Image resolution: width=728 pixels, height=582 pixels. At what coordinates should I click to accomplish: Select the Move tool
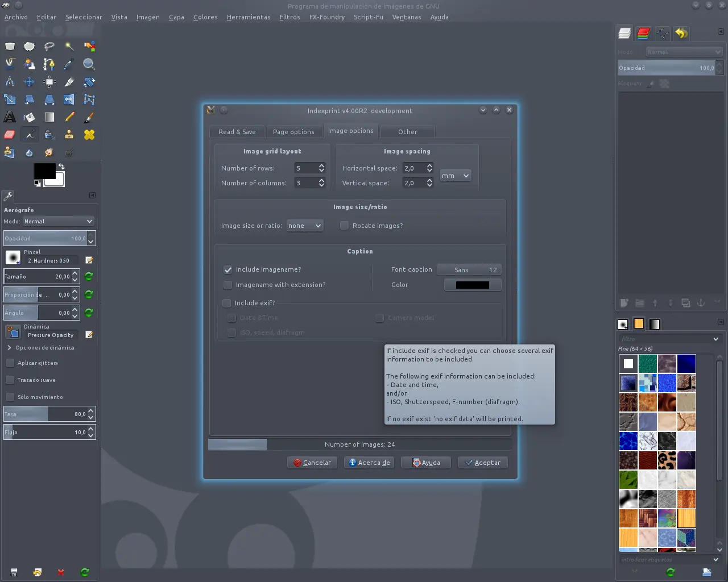click(30, 82)
